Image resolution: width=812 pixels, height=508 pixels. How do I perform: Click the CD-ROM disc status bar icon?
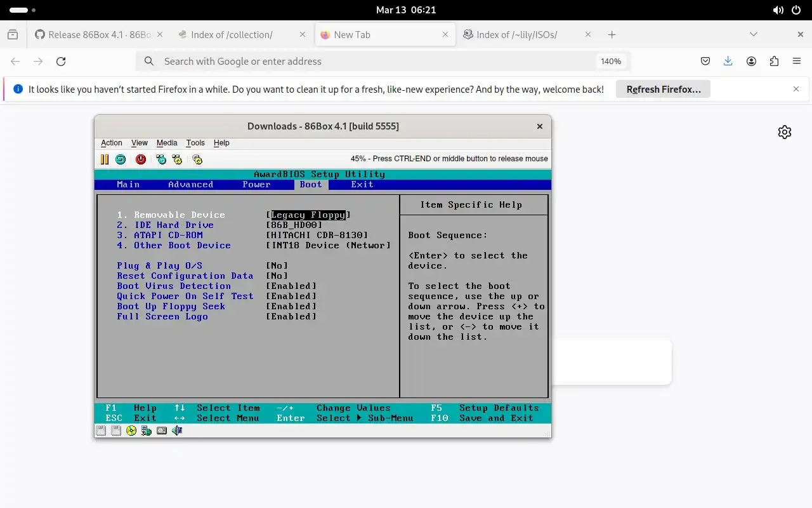[131, 431]
